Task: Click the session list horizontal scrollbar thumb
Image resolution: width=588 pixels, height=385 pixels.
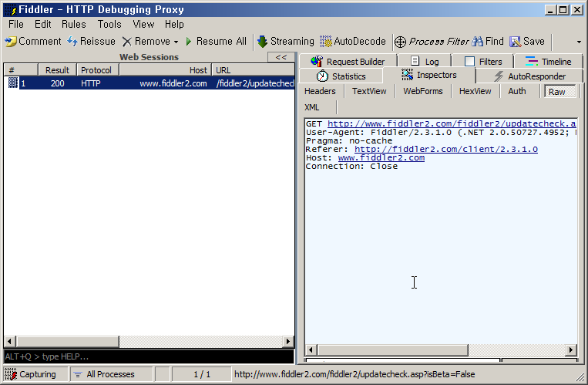Action: (68, 342)
